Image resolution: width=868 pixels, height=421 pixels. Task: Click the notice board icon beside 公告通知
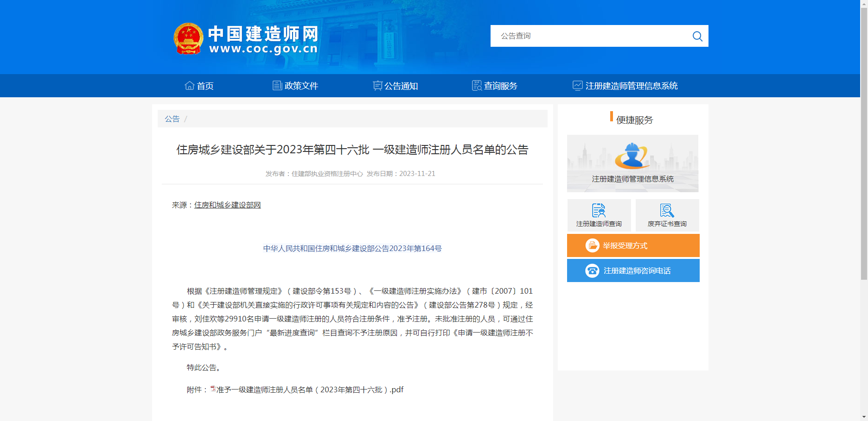coord(377,86)
